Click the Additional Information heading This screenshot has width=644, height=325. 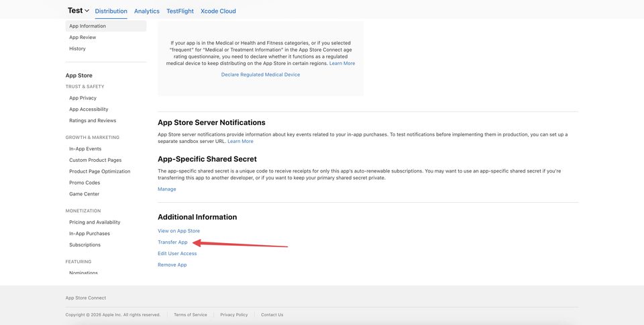pos(197,217)
